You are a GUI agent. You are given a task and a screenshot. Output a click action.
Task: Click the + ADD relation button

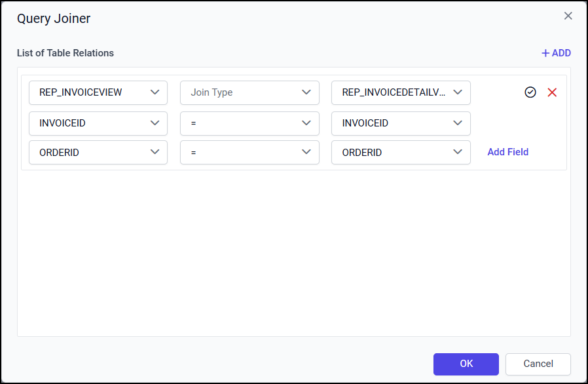pos(556,53)
